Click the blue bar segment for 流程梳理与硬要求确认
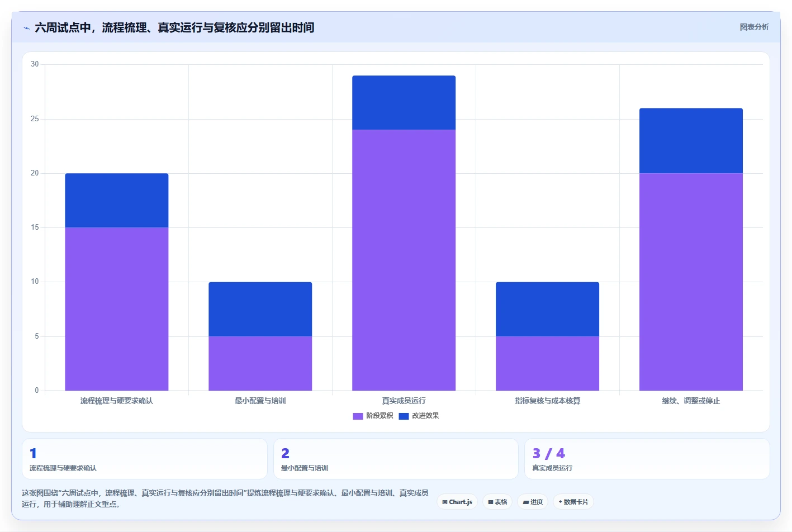Screen dimensions: 792x532 [117, 201]
